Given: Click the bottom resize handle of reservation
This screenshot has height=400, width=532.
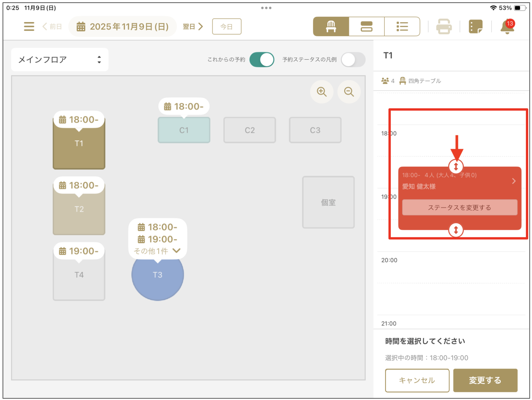Looking at the screenshot, I should (x=456, y=230).
